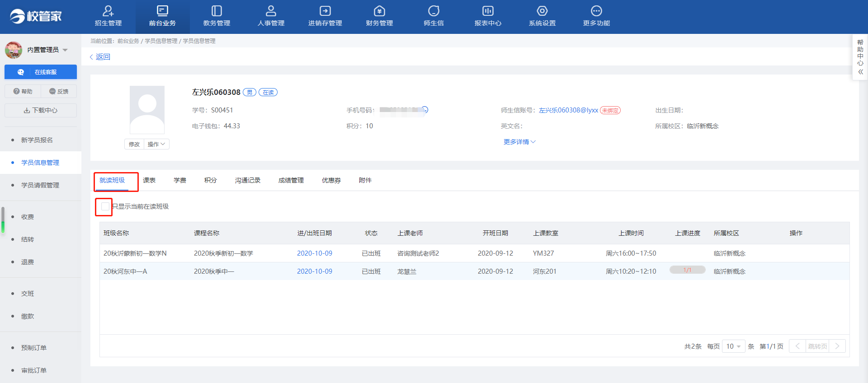Switch to the 就读班级 tab
The width and height of the screenshot is (868, 383).
click(x=112, y=180)
